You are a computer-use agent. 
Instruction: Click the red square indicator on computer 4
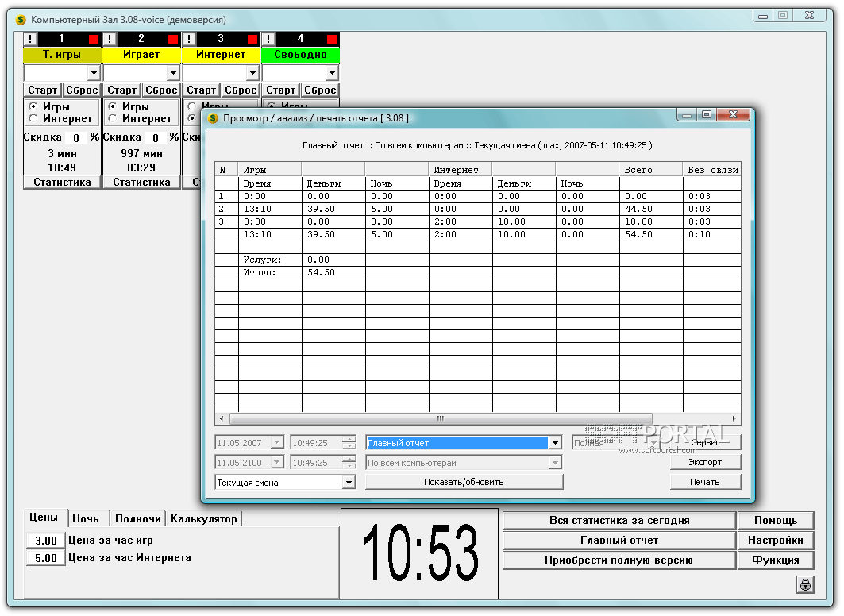[x=332, y=39]
